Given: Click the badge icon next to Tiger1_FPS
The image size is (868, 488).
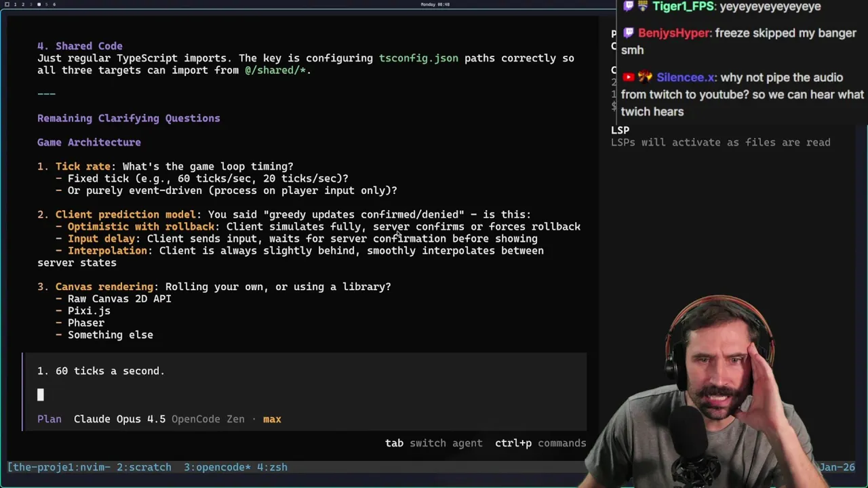Looking at the screenshot, I should pyautogui.click(x=644, y=6).
